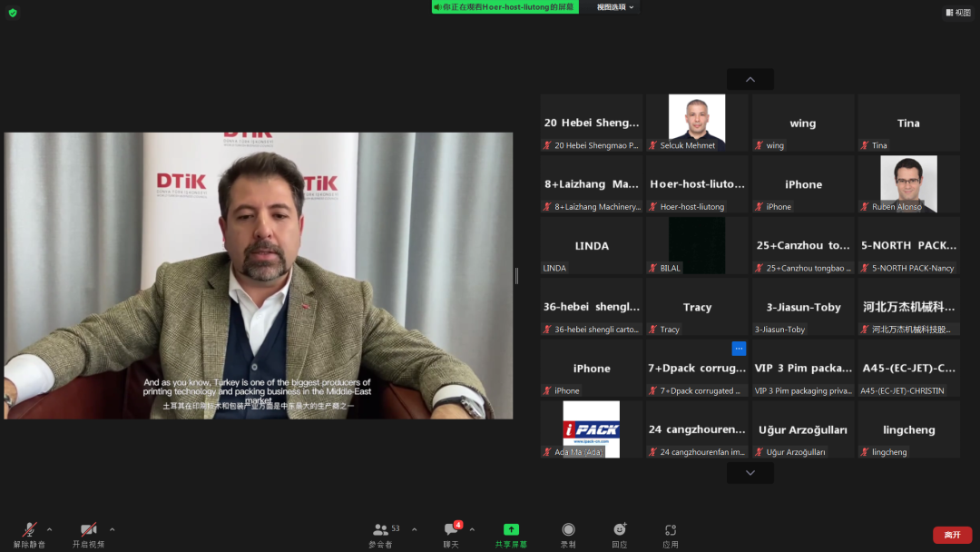The image size is (980, 552).
Task: Open the chat (聊天) panel
Action: 450,530
